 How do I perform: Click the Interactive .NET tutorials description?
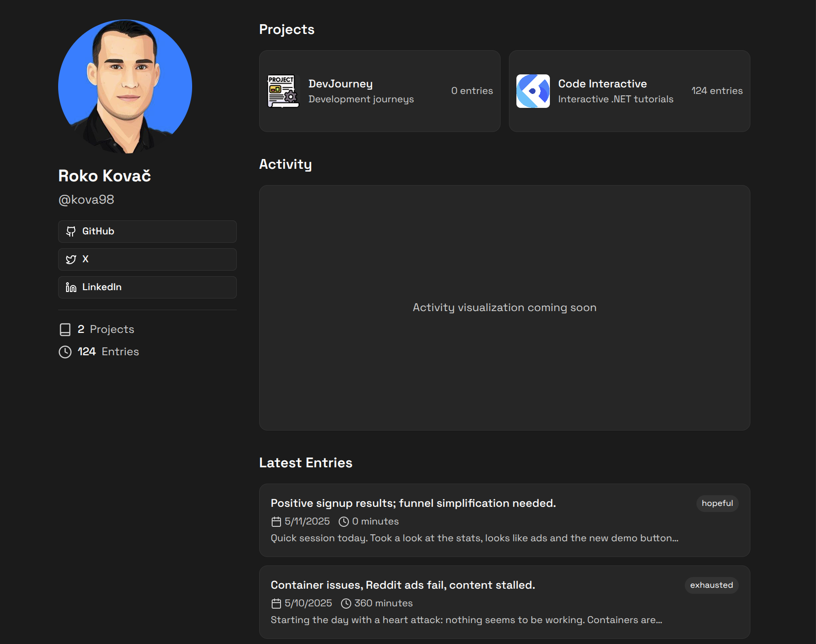(615, 99)
